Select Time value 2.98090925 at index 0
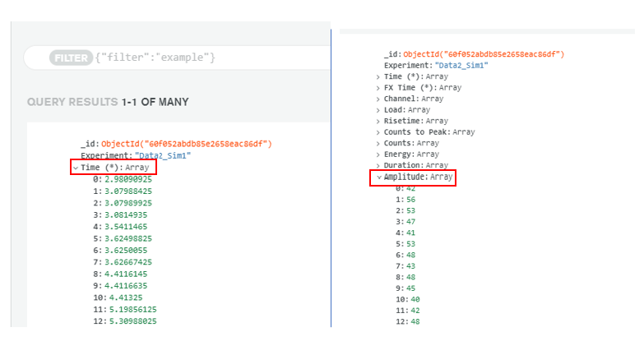Viewport: 644px width, 355px height. pos(127,179)
